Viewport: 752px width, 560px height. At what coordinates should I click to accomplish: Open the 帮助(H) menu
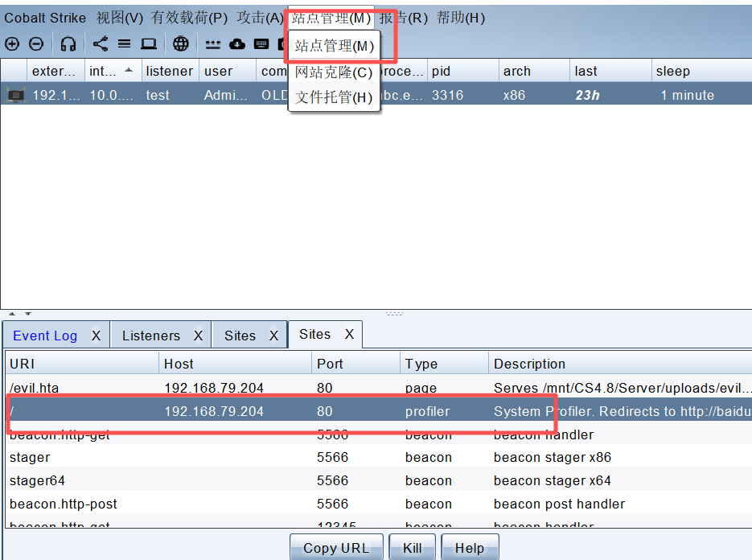460,19
